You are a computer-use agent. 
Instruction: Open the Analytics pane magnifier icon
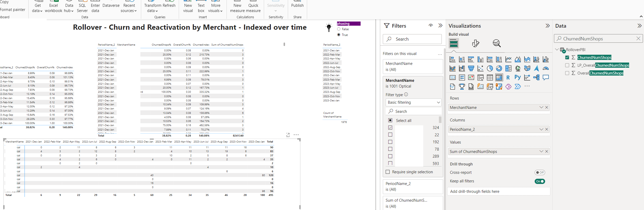pyautogui.click(x=497, y=44)
